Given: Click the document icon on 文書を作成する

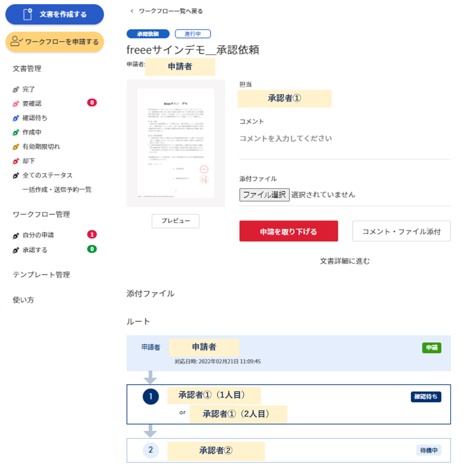Looking at the screenshot, I should pos(28,14).
